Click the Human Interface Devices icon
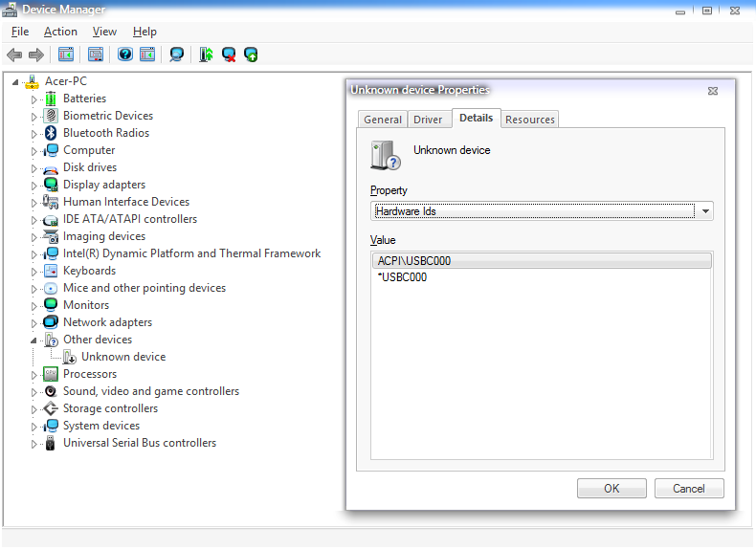 [51, 202]
